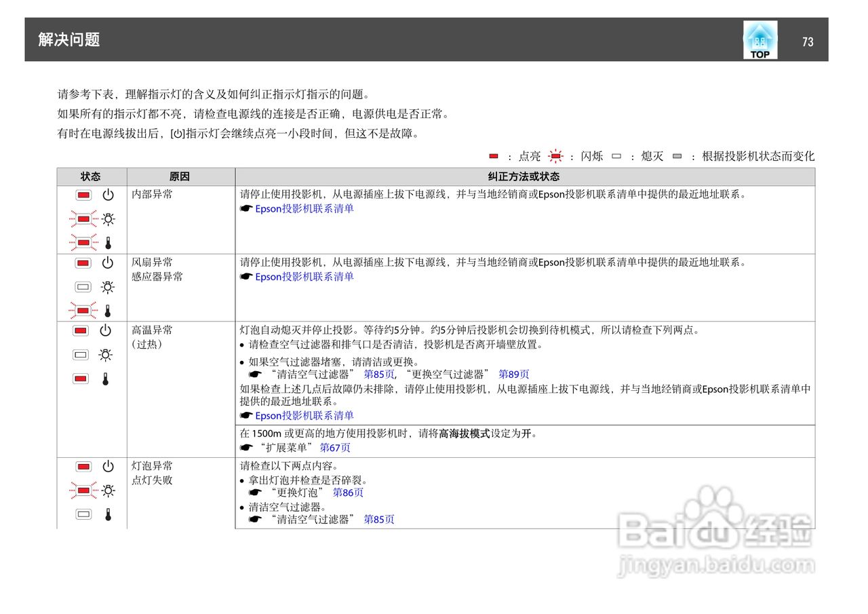
Task: Open Epson投影机联系清单 link in 内部异常 row
Action: pos(304,209)
